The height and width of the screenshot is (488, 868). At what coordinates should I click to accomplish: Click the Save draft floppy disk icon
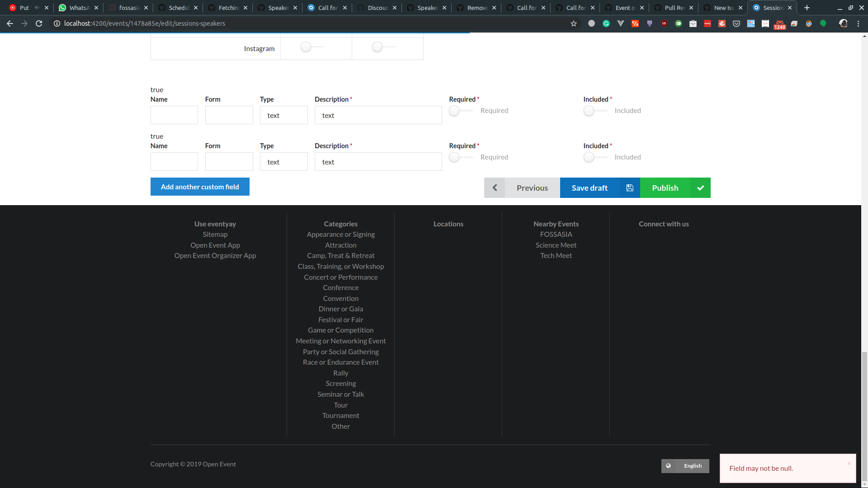point(629,188)
